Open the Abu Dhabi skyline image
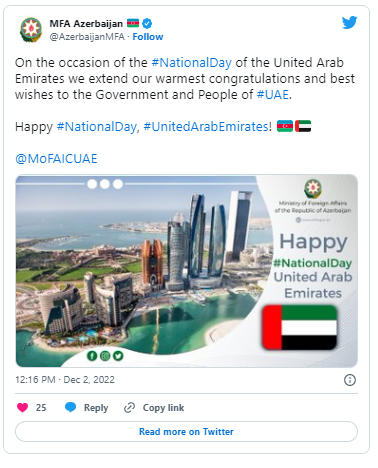 pyautogui.click(x=187, y=271)
